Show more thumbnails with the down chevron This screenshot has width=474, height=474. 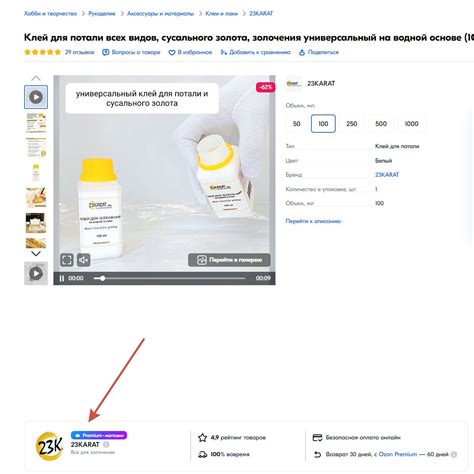[x=36, y=254]
